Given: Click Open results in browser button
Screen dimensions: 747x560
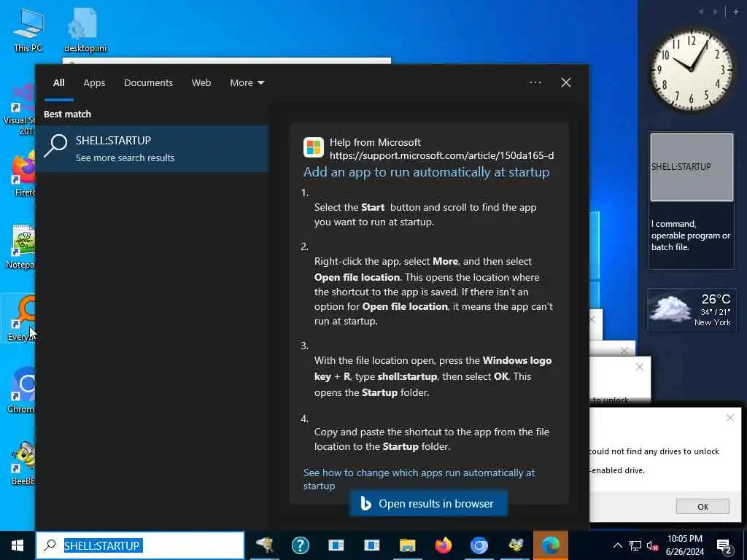Looking at the screenshot, I should [428, 503].
